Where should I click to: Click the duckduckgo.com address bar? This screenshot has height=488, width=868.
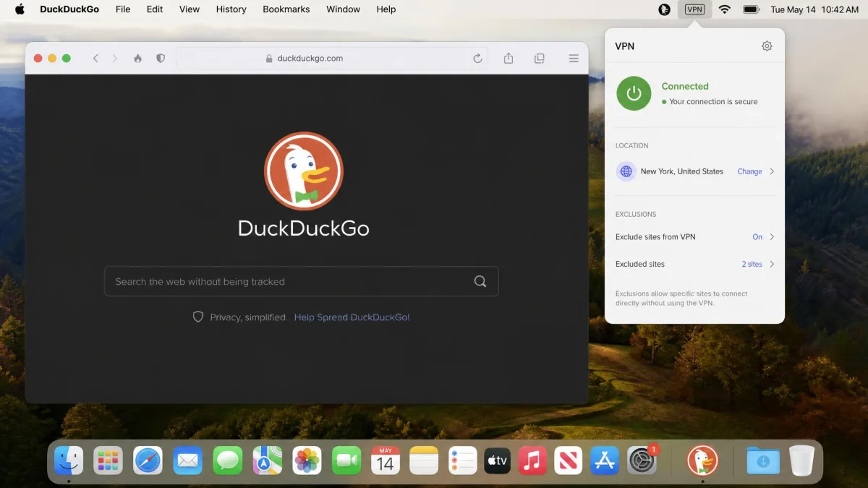click(x=332, y=59)
